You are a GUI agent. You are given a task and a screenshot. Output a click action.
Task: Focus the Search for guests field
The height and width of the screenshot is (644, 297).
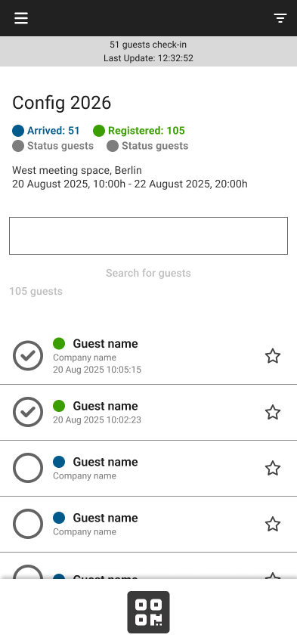(148, 236)
